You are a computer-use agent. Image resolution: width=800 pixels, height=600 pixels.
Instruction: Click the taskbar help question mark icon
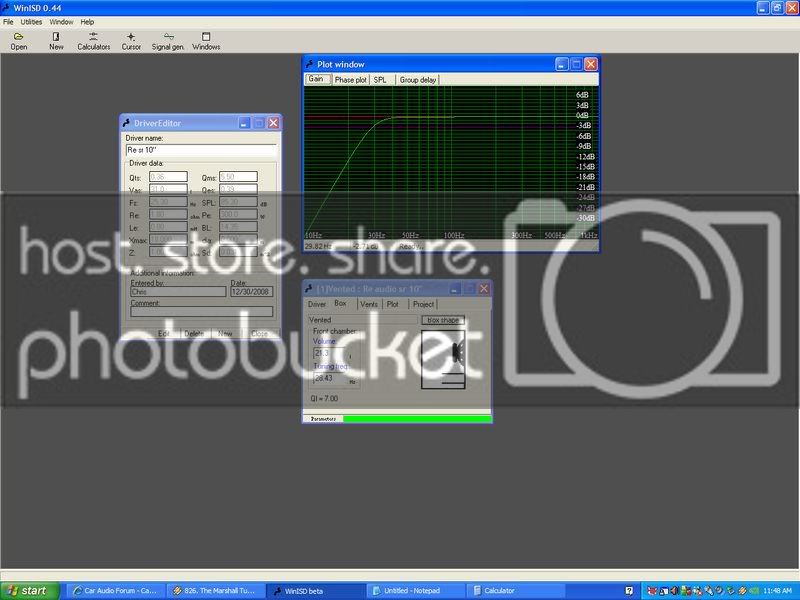click(x=630, y=591)
